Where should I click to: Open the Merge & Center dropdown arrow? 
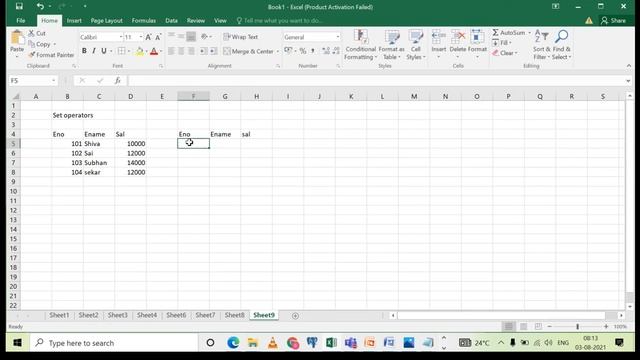coord(278,51)
